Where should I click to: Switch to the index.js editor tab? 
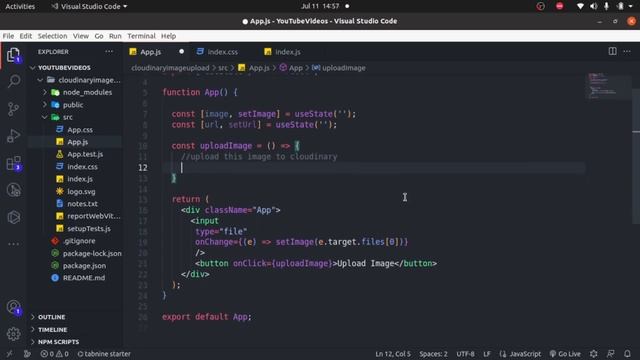point(288,52)
